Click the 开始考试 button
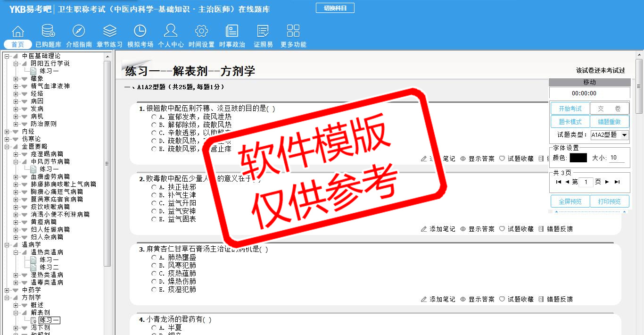Viewport: 644px width, 335px height. [570, 109]
